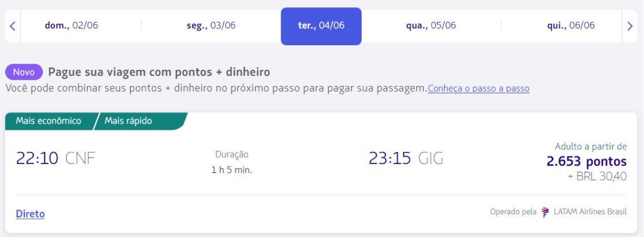Screen dimensions: 644x237
Task: Click the Mais econômico label
Action: pyautogui.click(x=49, y=121)
